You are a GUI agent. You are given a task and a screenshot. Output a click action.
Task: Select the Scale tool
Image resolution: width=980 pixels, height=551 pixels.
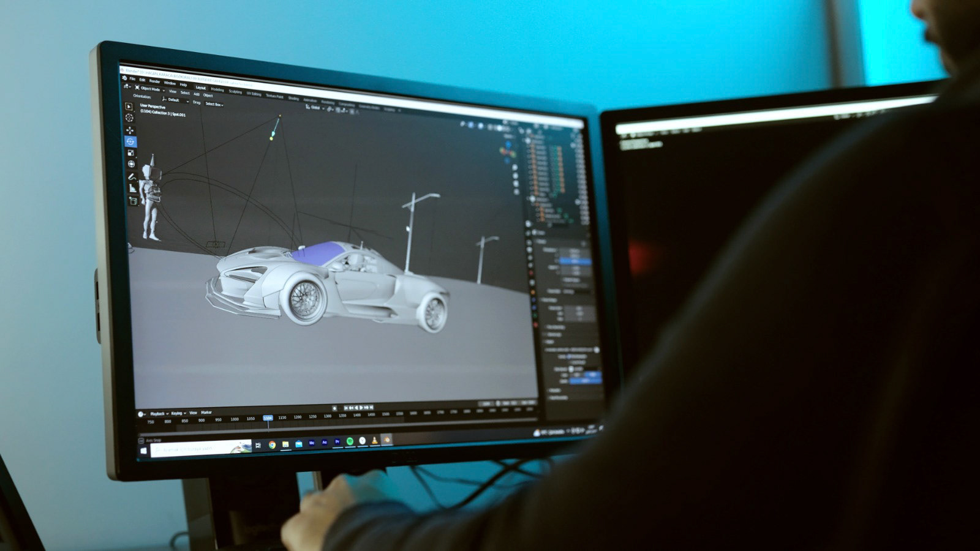click(130, 152)
